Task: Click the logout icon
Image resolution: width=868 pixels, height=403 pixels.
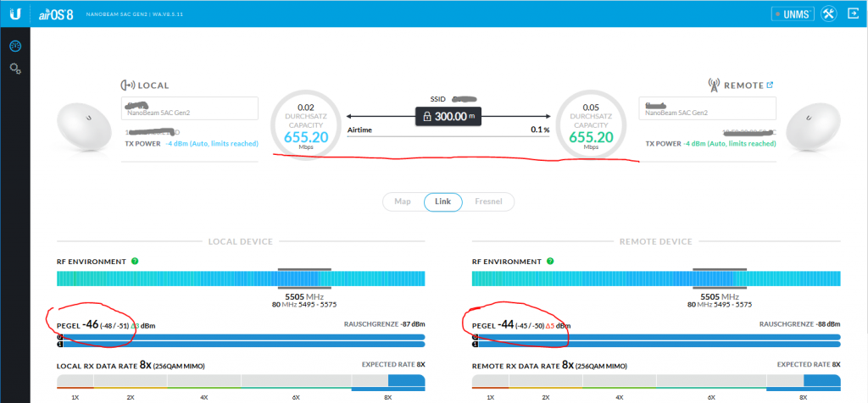Action: click(853, 14)
